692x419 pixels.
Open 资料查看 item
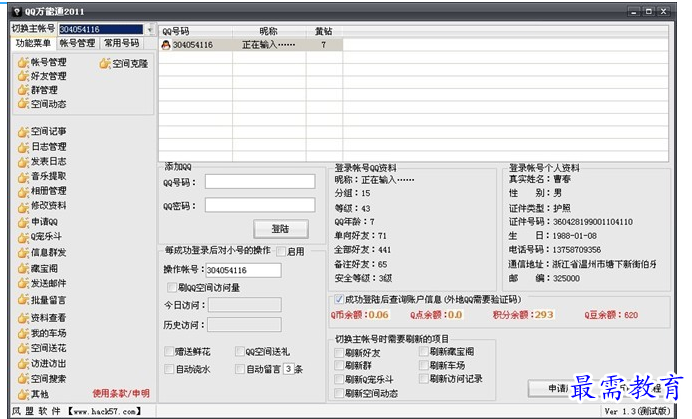pos(42,318)
